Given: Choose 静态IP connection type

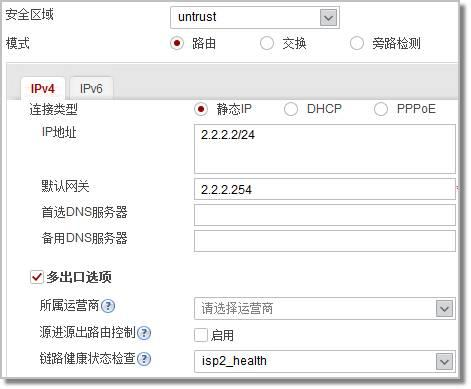Looking at the screenshot, I should coord(201,109).
